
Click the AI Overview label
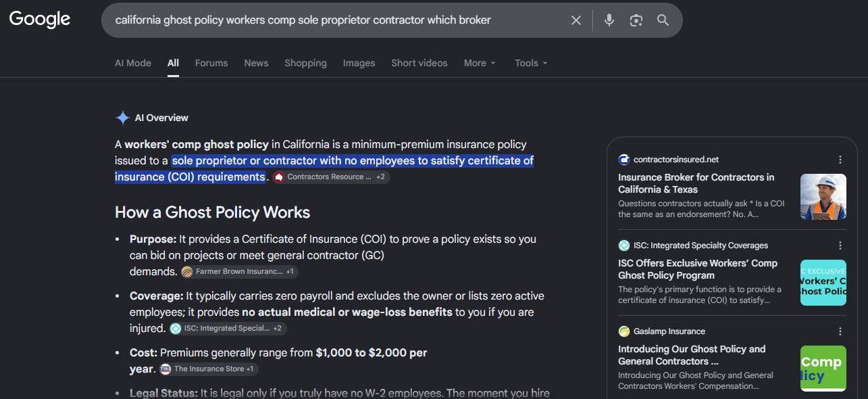tap(161, 118)
